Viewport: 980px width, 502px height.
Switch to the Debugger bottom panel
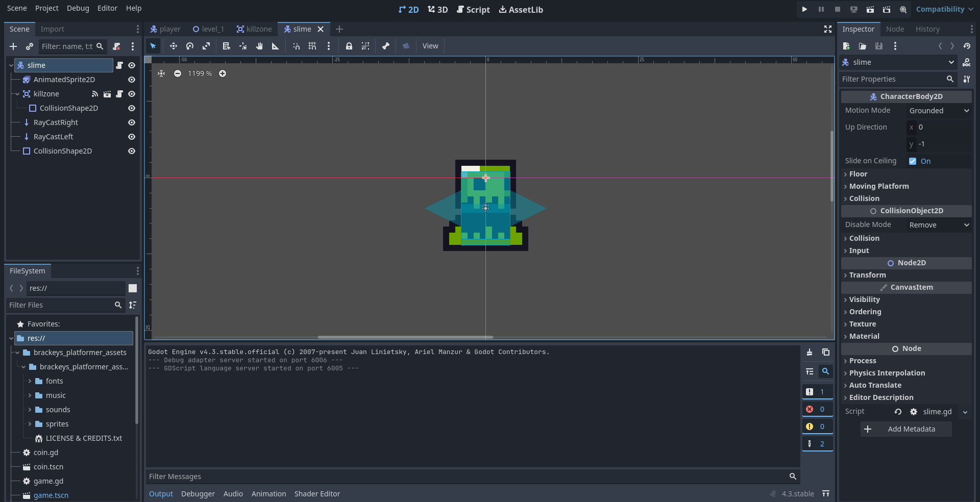pyautogui.click(x=198, y=494)
